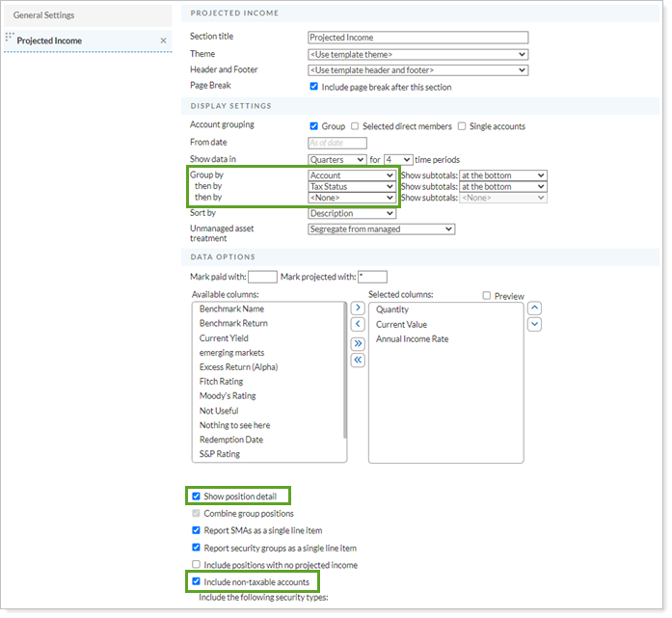Click the remove all double arrow button
672x618 pixels.
(x=358, y=360)
